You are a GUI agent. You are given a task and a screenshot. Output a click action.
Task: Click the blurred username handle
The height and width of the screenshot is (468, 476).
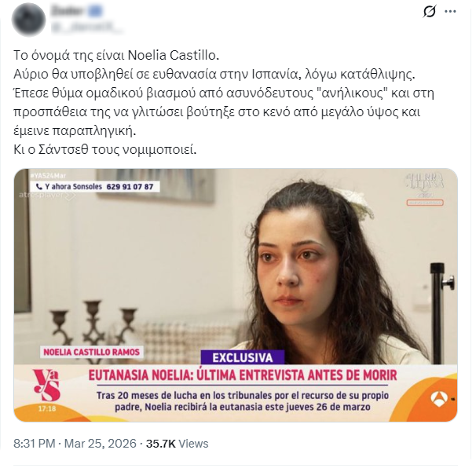click(87, 27)
